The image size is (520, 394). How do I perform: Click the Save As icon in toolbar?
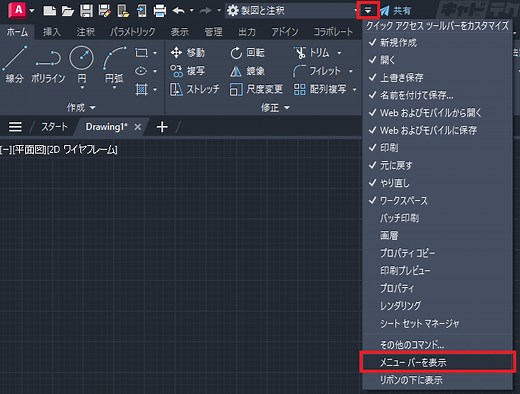[104, 11]
